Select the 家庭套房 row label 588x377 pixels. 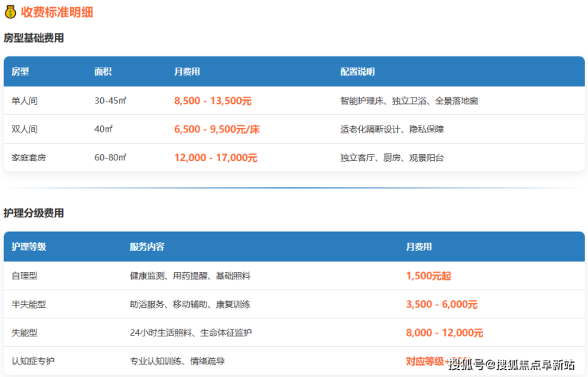tap(29, 158)
